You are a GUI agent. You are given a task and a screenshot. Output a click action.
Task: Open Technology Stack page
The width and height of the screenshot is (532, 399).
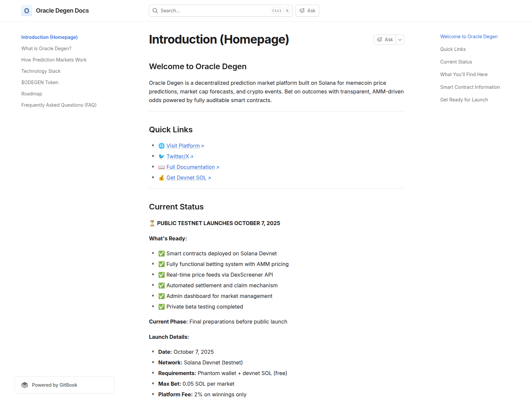(x=41, y=71)
